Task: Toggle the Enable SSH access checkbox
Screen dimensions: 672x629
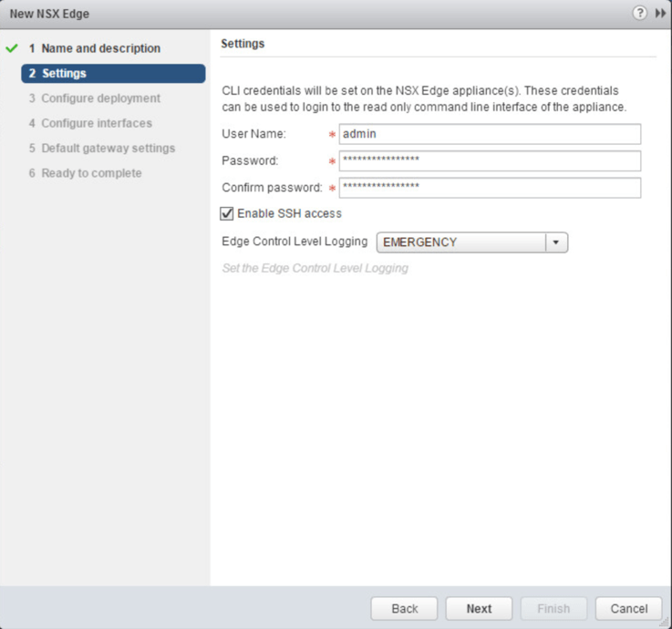Action: [x=227, y=213]
